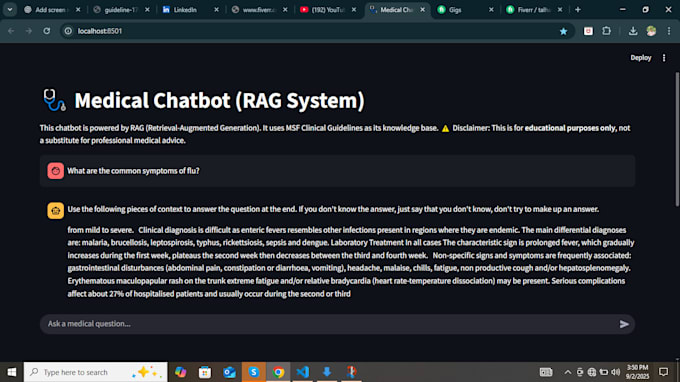Viewport: 680px width, 382px height.
Task: Click the page vertical scrollbar
Action: coord(677,139)
